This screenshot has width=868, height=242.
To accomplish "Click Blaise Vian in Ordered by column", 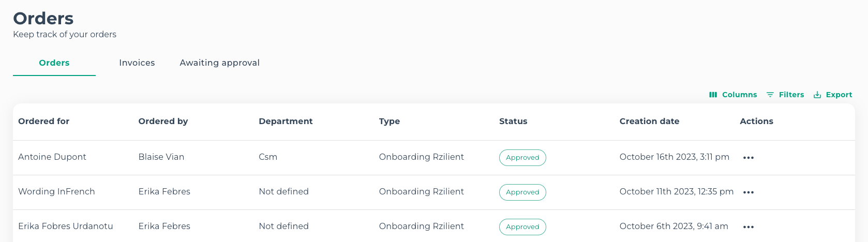I will 161,157.
